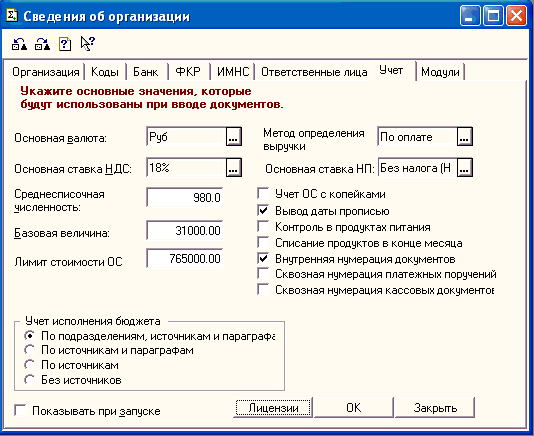Viewport: 534px width, 436px height.
Task: Click the window title bar application icon
Action: pos(12,15)
